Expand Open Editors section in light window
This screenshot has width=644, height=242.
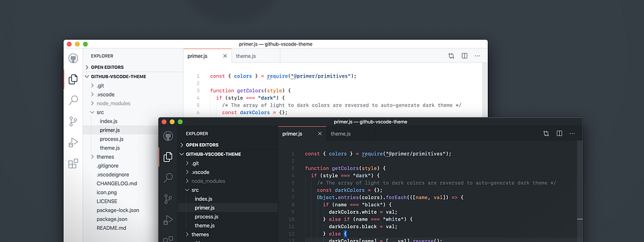pyautogui.click(x=87, y=67)
